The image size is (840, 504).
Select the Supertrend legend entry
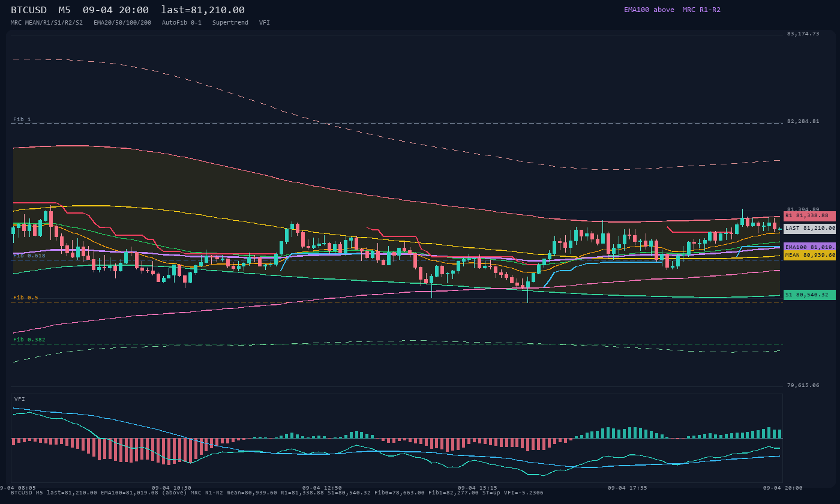[x=230, y=22]
